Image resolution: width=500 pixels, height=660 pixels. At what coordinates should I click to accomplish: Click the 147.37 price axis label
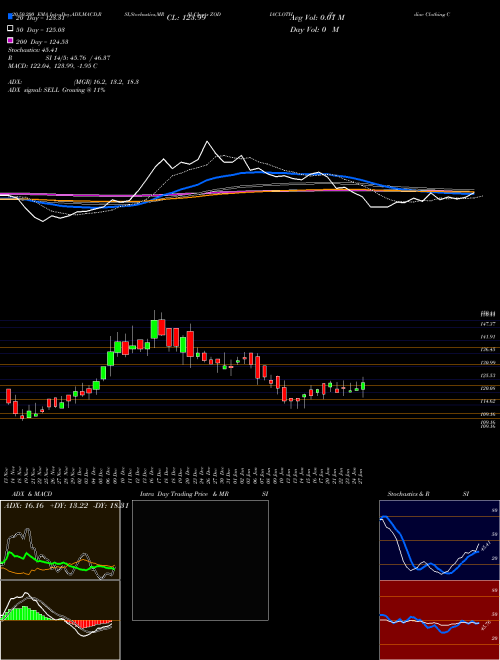click(488, 324)
